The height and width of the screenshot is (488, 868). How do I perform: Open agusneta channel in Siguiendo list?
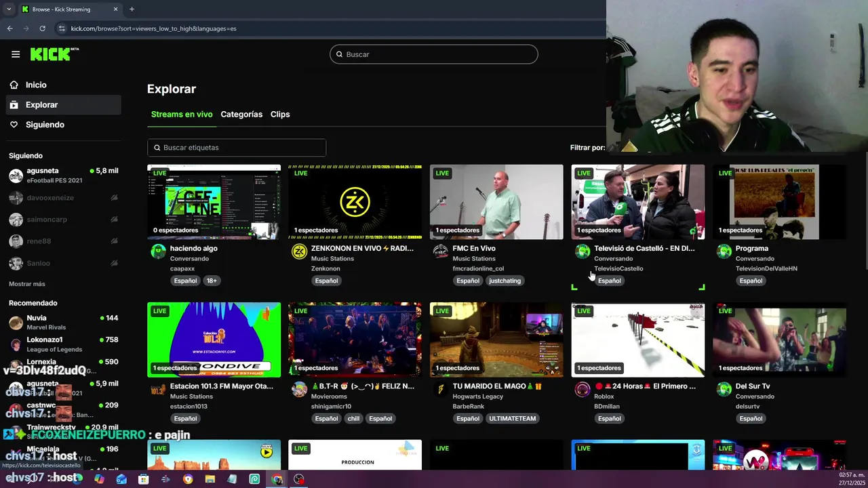(64, 176)
